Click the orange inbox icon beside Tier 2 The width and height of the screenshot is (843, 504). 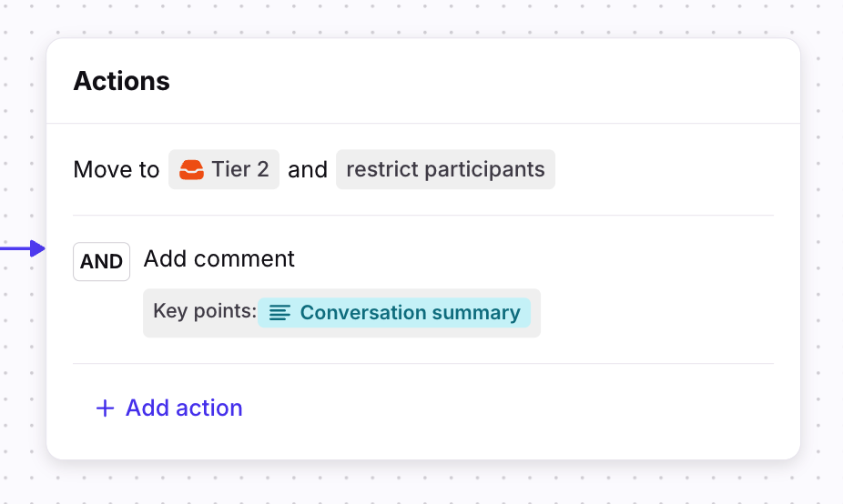pyautogui.click(x=191, y=169)
